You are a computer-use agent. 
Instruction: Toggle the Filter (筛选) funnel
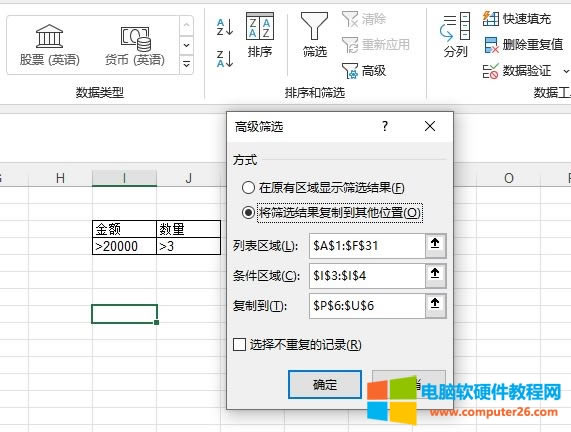point(315,35)
